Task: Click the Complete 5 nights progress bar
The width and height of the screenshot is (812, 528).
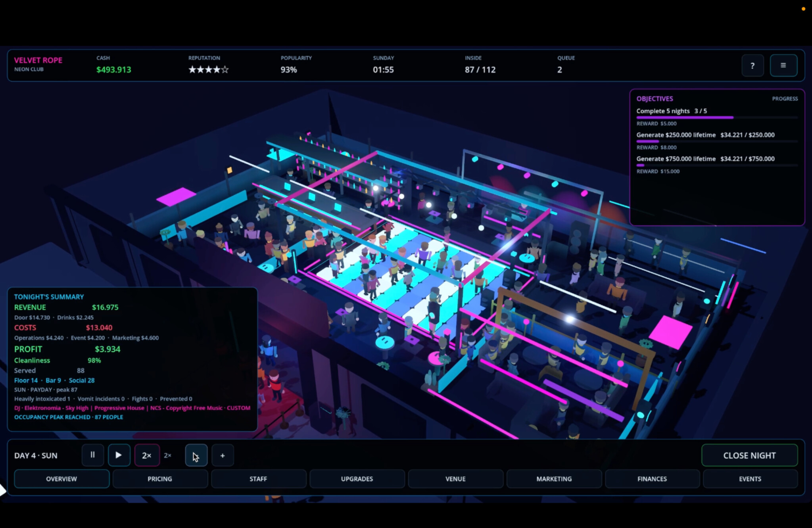Action: pos(717,117)
